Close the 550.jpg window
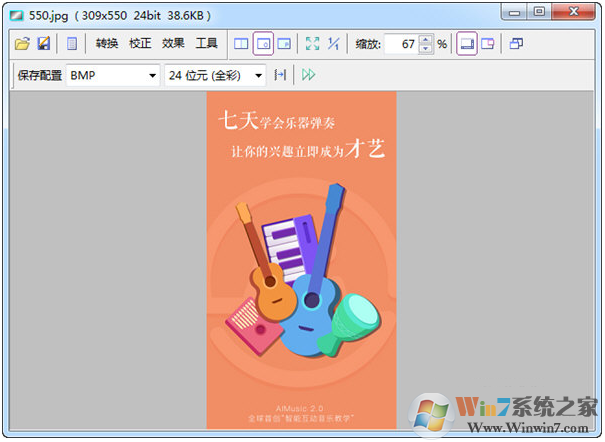Viewport: 605px width, 442px height. (x=573, y=12)
